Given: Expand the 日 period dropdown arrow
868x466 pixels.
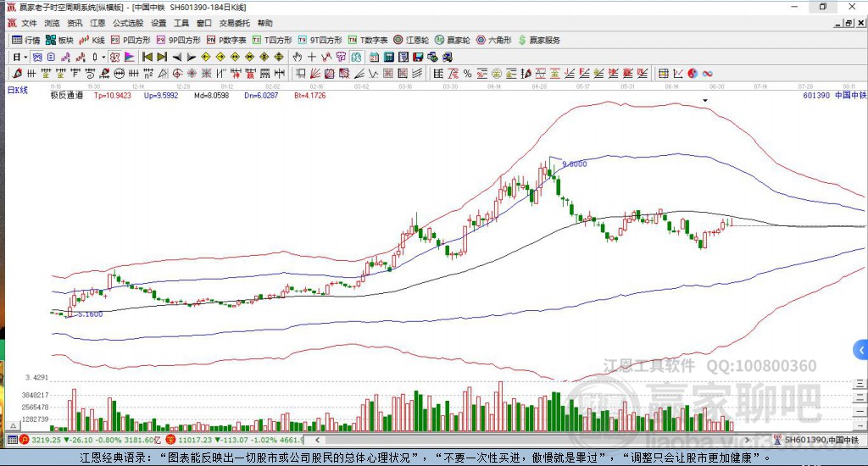Looking at the screenshot, I should (25, 57).
